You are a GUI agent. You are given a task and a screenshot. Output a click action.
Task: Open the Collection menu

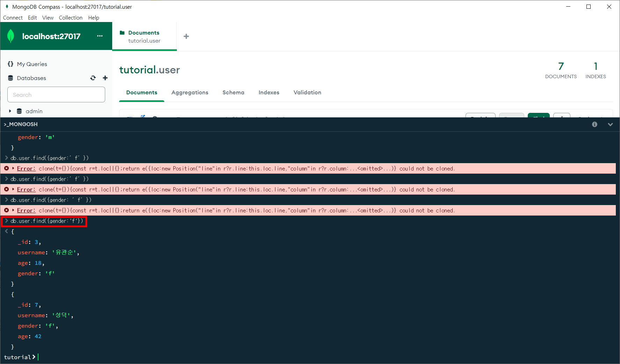click(71, 17)
